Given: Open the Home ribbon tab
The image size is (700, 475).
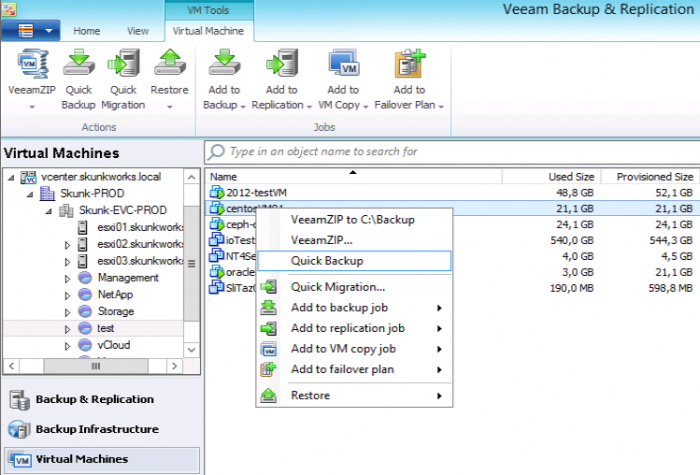Looking at the screenshot, I should pyautogui.click(x=87, y=31).
